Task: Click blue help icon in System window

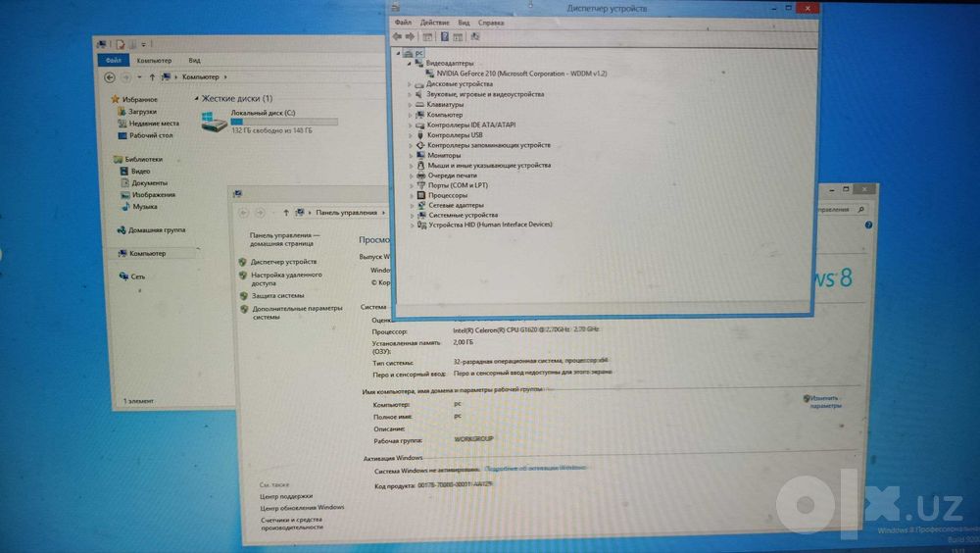Action: pos(868,226)
